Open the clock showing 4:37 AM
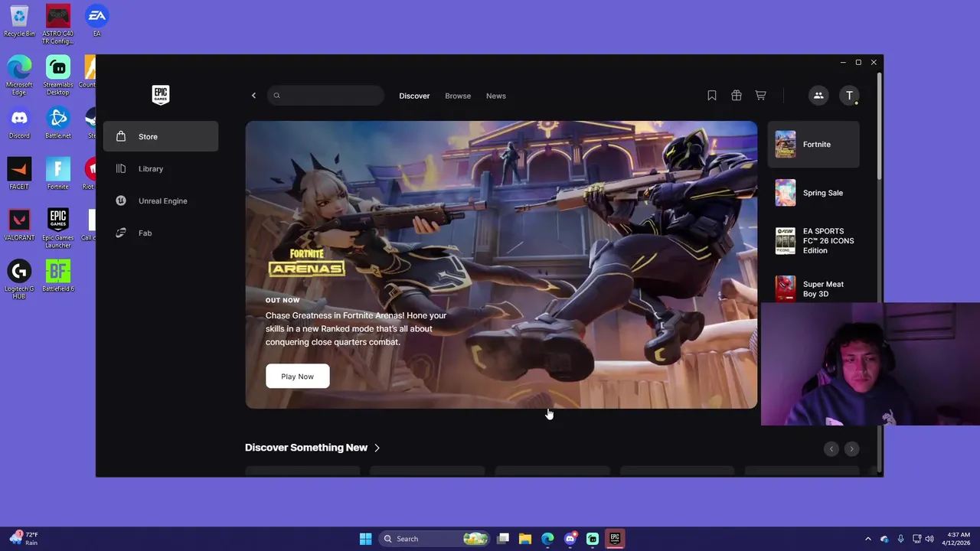This screenshot has width=980, height=551. tap(958, 539)
